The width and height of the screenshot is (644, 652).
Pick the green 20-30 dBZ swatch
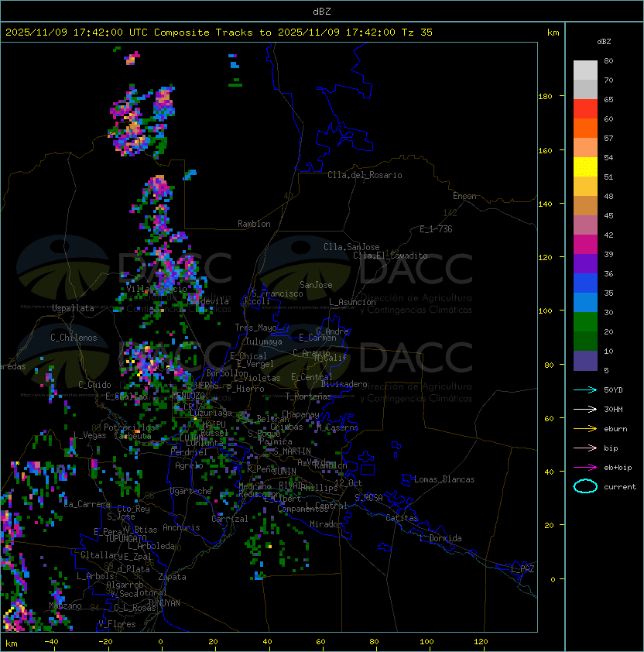click(x=585, y=322)
